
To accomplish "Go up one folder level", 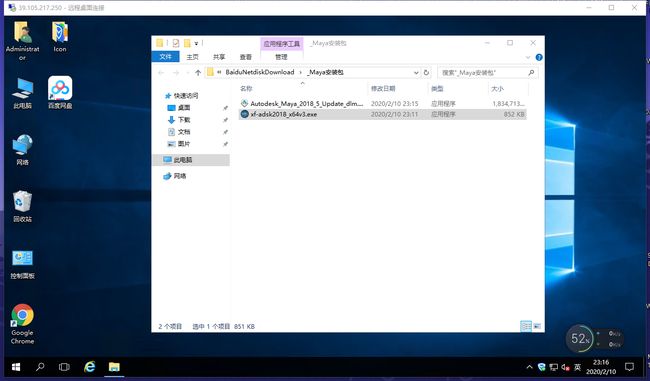I will (198, 73).
